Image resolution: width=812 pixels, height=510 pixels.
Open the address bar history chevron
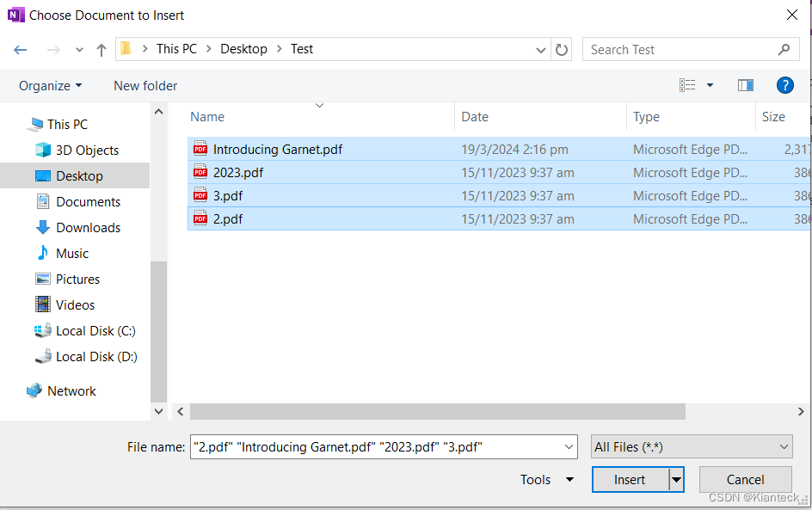[x=540, y=49]
